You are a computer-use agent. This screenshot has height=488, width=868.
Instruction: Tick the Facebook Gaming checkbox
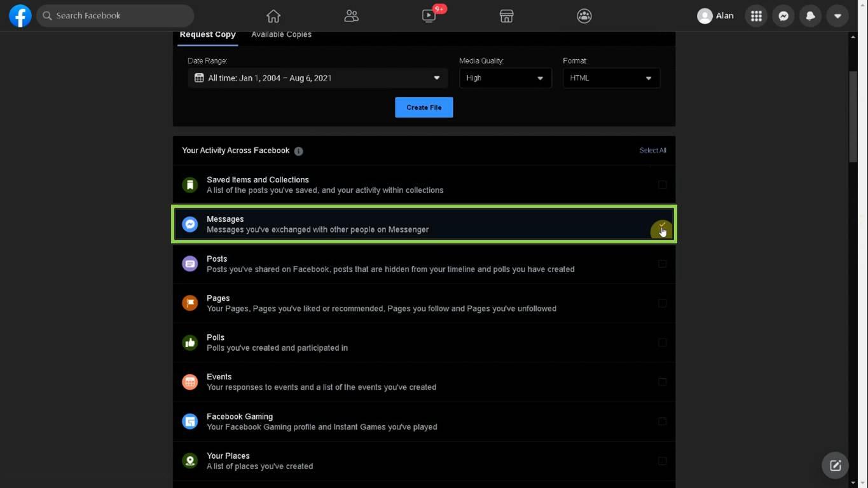662,421
